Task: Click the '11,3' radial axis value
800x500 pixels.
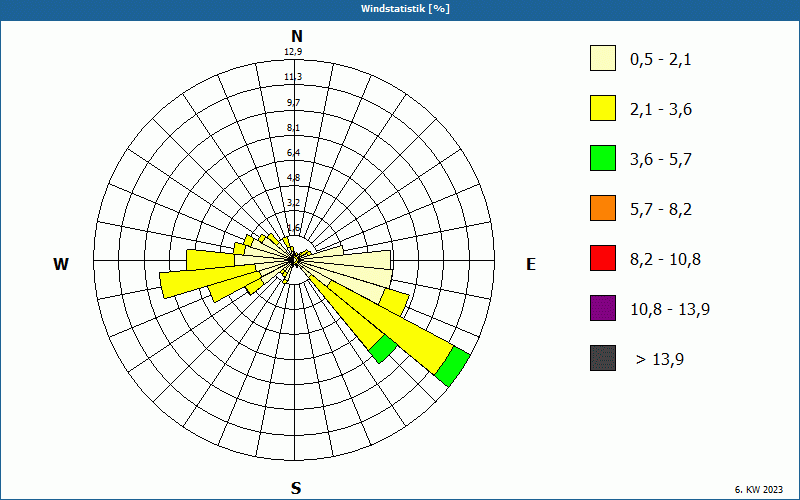Action: pos(293,77)
